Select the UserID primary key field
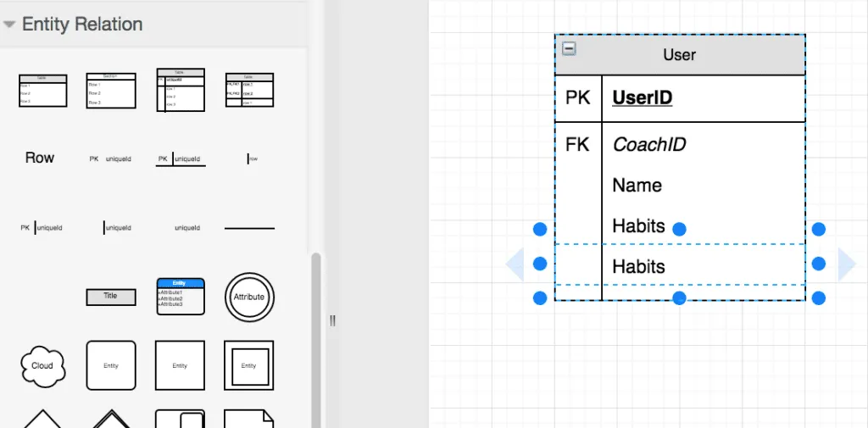The image size is (868, 428). (643, 98)
